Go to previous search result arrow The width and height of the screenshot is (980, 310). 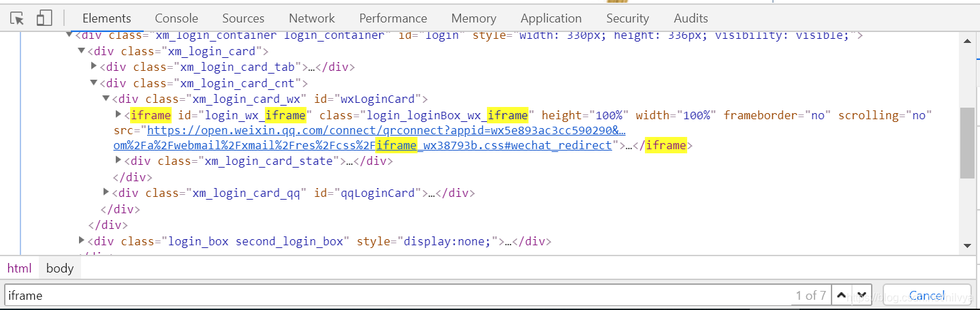841,296
